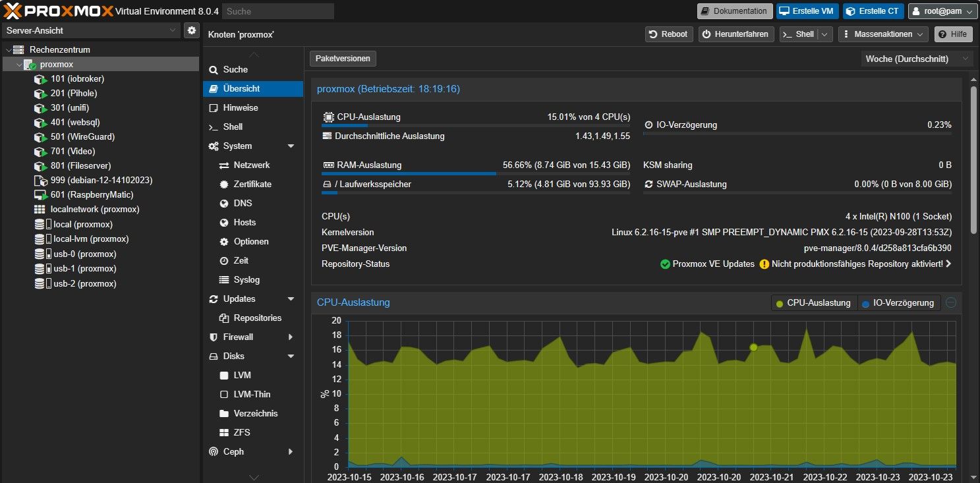Click the Rechenzentrum datacenter icon

point(18,49)
